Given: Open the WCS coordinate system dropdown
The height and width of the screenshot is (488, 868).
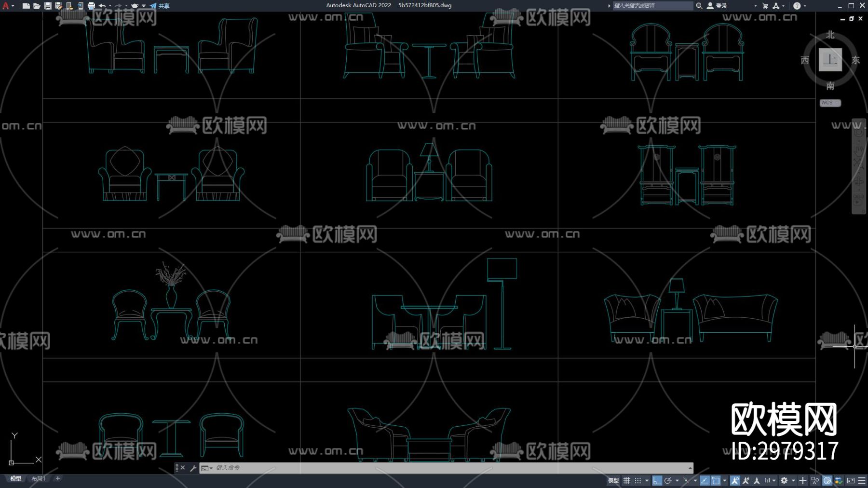Looking at the screenshot, I should (x=830, y=103).
